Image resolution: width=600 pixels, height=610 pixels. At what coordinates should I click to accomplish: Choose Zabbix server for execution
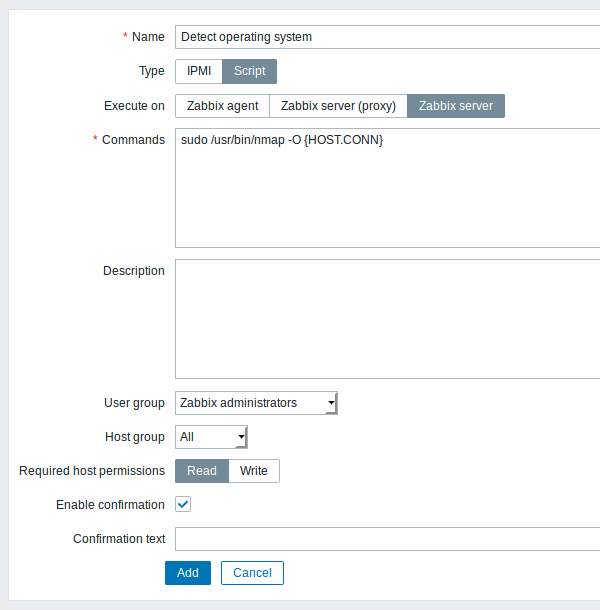(x=456, y=106)
